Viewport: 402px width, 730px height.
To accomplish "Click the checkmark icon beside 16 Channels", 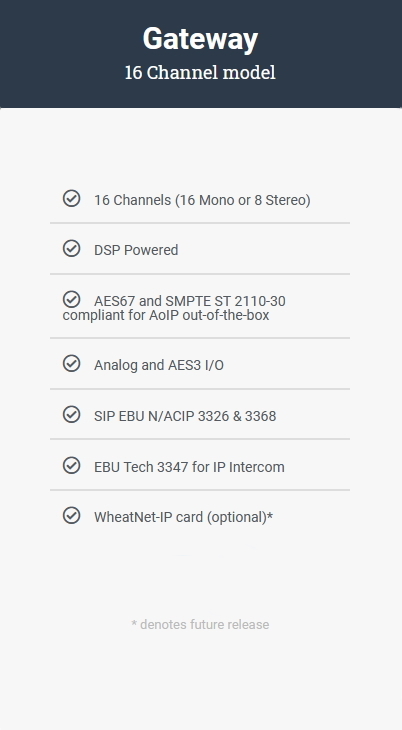I will pos(71,198).
